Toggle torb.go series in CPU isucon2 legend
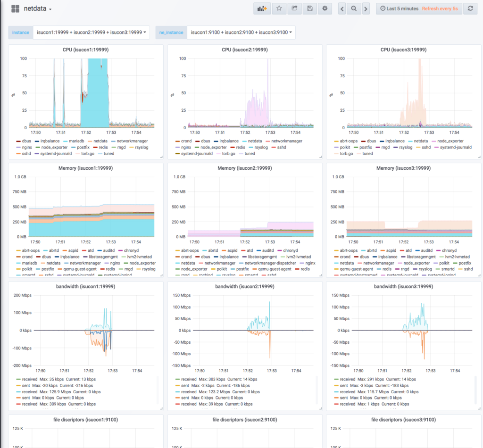Image resolution: width=483 pixels, height=448 pixels. coord(229,154)
